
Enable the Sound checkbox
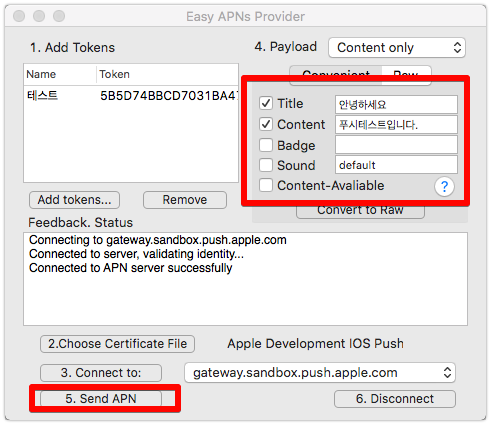click(266, 165)
